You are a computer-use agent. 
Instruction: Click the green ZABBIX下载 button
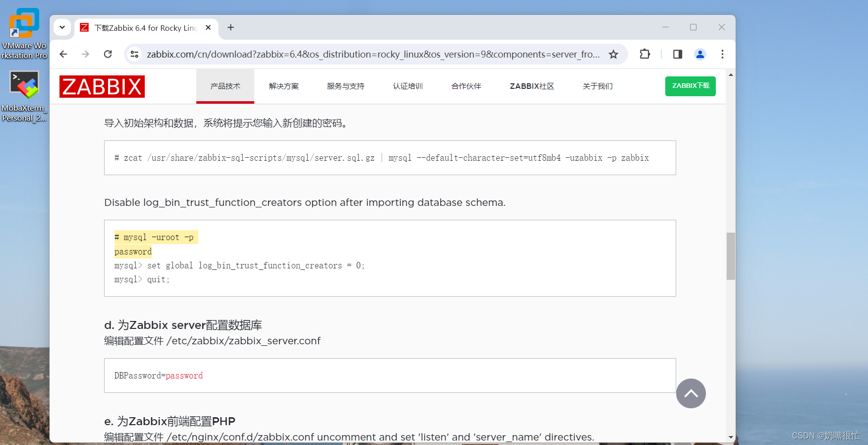(690, 86)
